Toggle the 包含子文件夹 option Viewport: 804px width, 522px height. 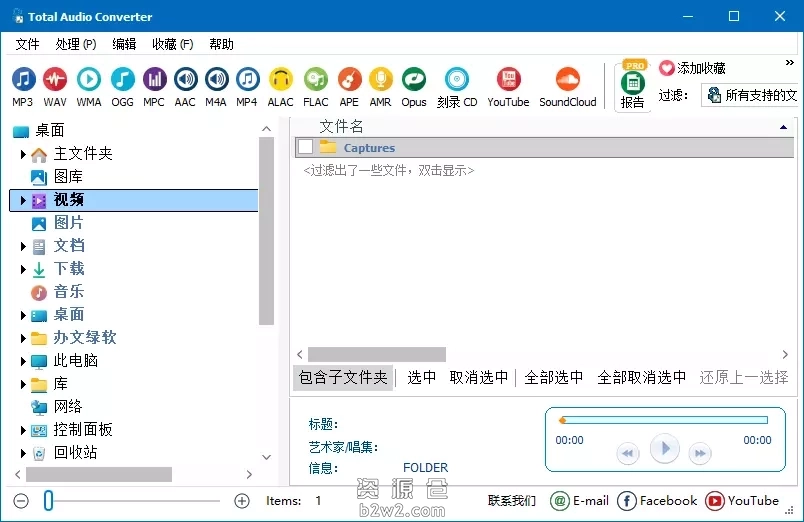(x=343, y=378)
